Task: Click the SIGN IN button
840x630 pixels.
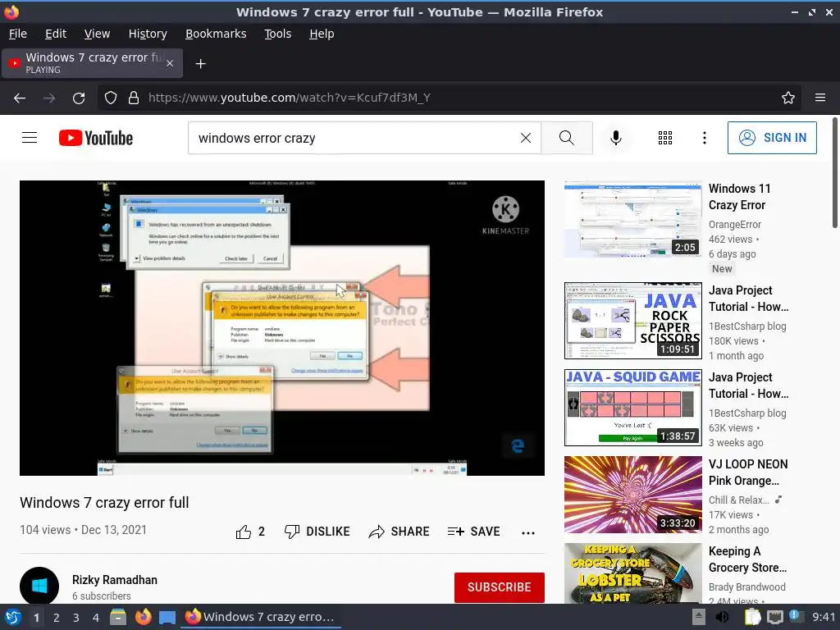Action: 771,138
